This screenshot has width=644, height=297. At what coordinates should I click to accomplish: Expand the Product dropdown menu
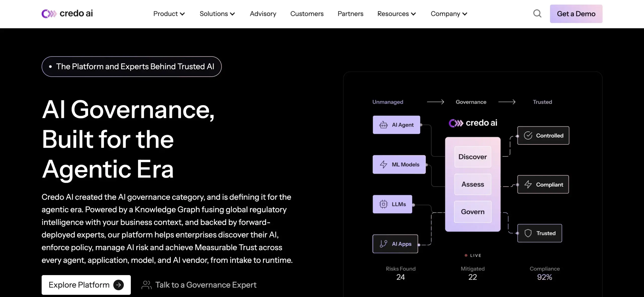(169, 14)
